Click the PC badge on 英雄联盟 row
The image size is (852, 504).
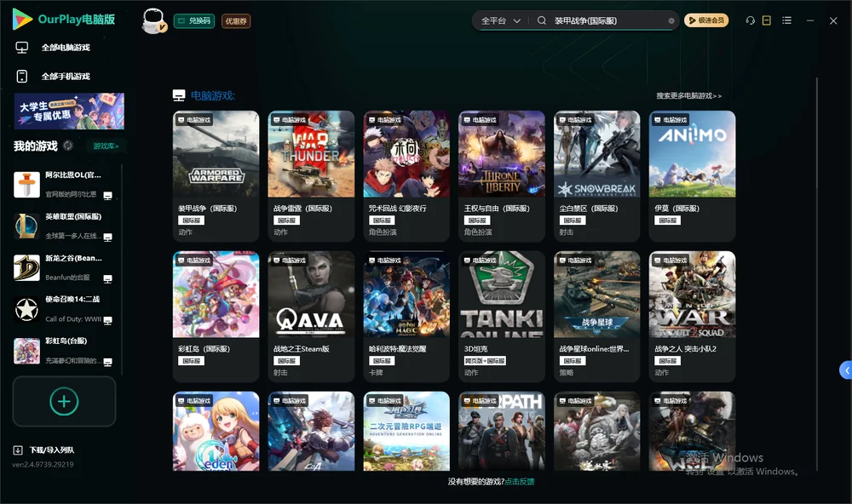click(x=107, y=238)
